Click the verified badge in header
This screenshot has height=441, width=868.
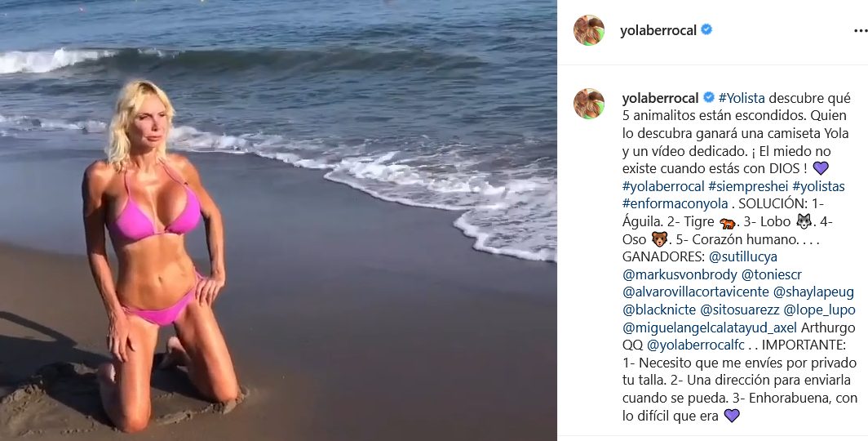(x=706, y=30)
